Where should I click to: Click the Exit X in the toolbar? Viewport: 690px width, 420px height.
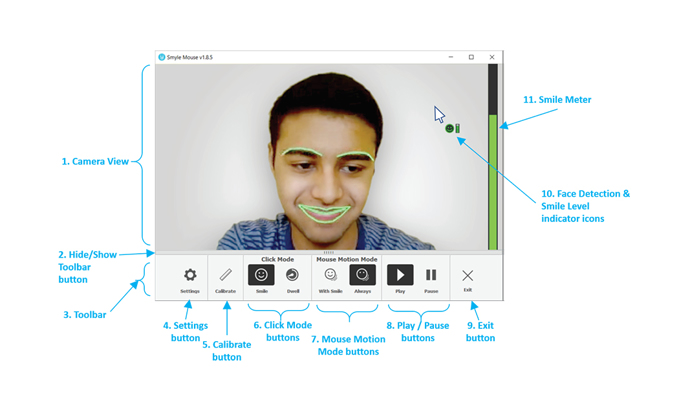point(467,276)
